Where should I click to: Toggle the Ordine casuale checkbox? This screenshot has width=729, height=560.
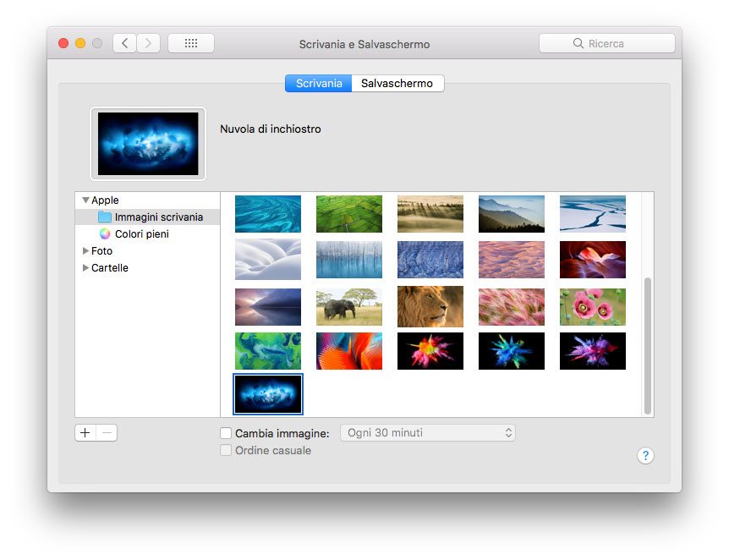[x=226, y=451]
